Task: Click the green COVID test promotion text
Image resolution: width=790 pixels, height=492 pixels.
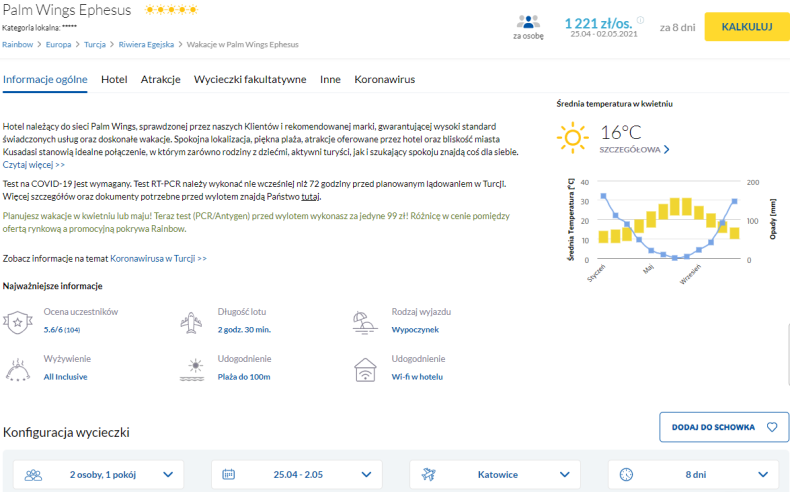Action: pyautogui.click(x=256, y=222)
